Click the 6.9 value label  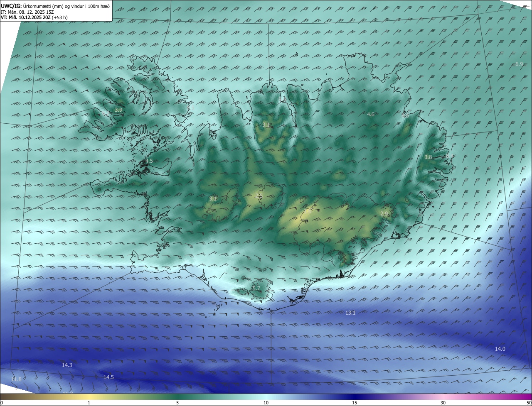(x=519, y=64)
